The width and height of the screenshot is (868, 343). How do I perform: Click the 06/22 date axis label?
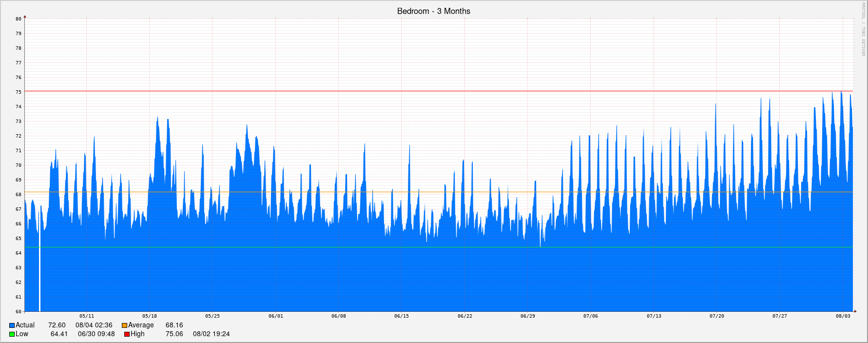pos(465,316)
